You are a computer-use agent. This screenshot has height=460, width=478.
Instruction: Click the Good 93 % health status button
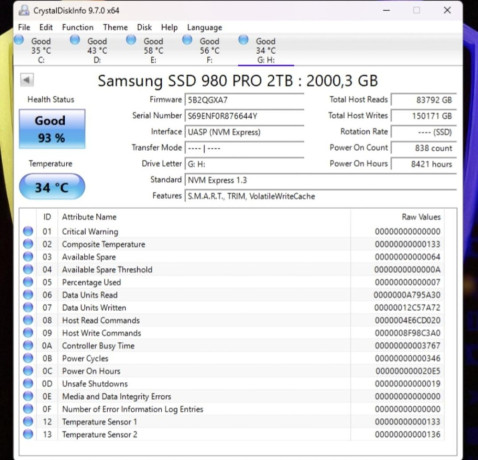[x=52, y=129]
